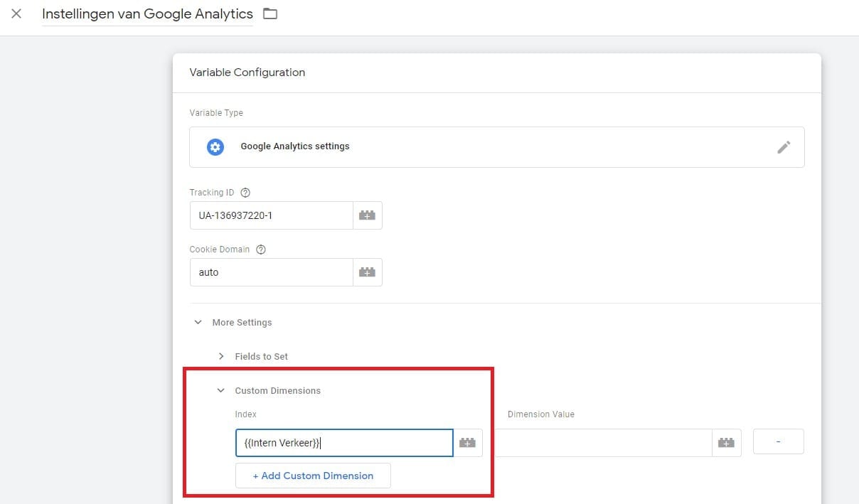Open variable picker next to Dimension Value
The height and width of the screenshot is (504, 859).
pyautogui.click(x=726, y=443)
